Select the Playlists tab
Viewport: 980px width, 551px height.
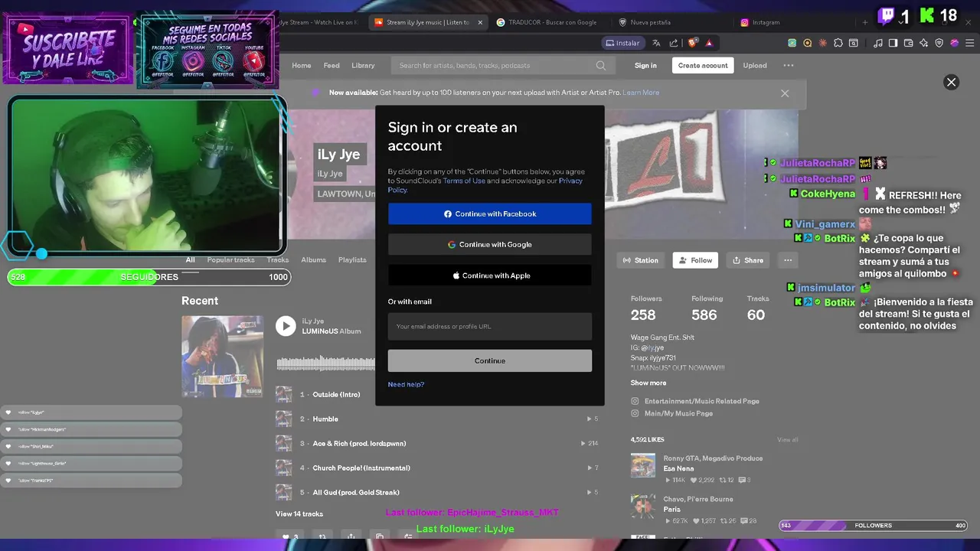pyautogui.click(x=352, y=260)
